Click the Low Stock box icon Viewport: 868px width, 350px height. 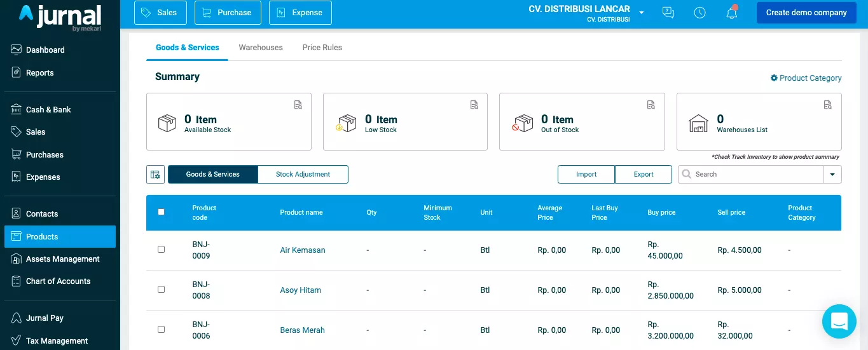pos(345,123)
